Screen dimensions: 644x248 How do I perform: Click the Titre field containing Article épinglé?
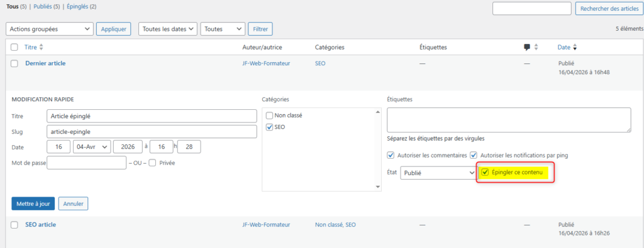coord(152,116)
